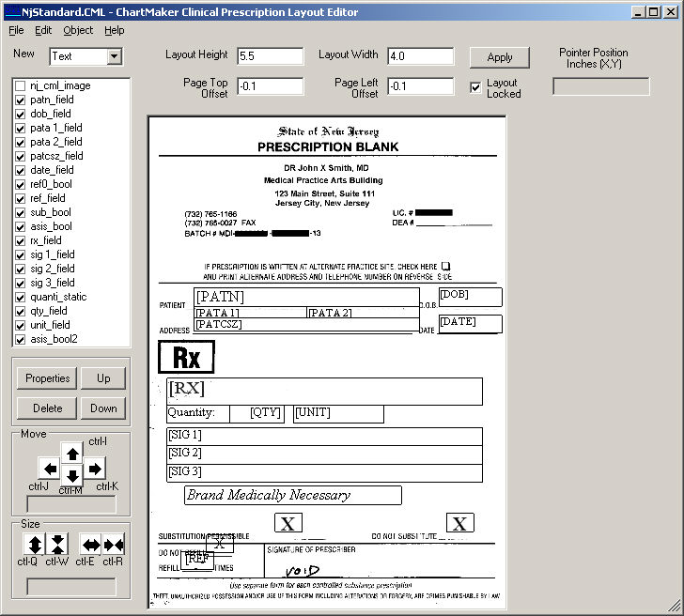The width and height of the screenshot is (684, 616).
Task: Click the move up arrow button
Action: pyautogui.click(x=72, y=454)
